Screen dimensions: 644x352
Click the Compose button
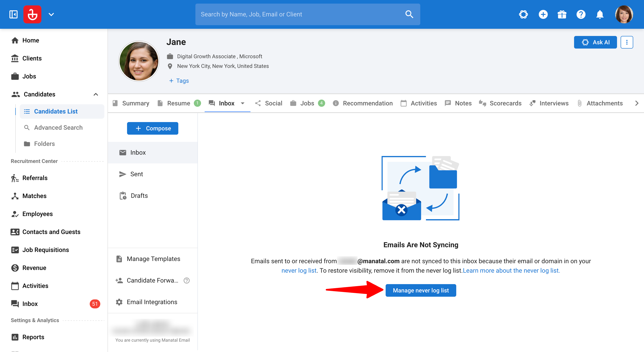pos(152,128)
